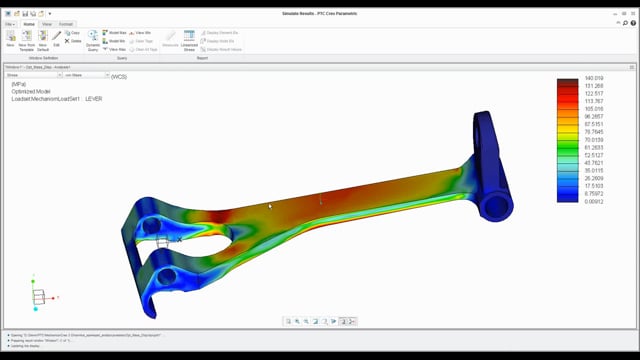Click the red high-stress area near the lever fork
Viewport: 640px width, 360px height.
tap(220, 216)
